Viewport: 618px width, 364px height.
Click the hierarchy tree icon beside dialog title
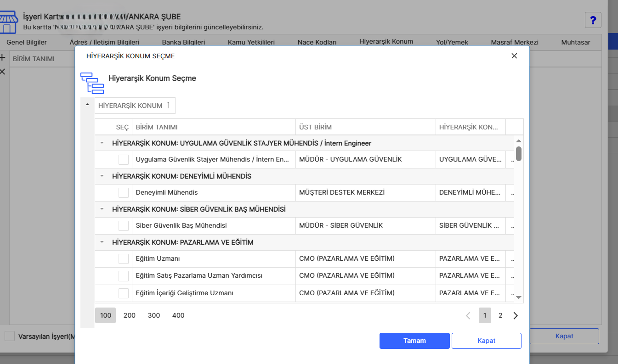pos(92,83)
